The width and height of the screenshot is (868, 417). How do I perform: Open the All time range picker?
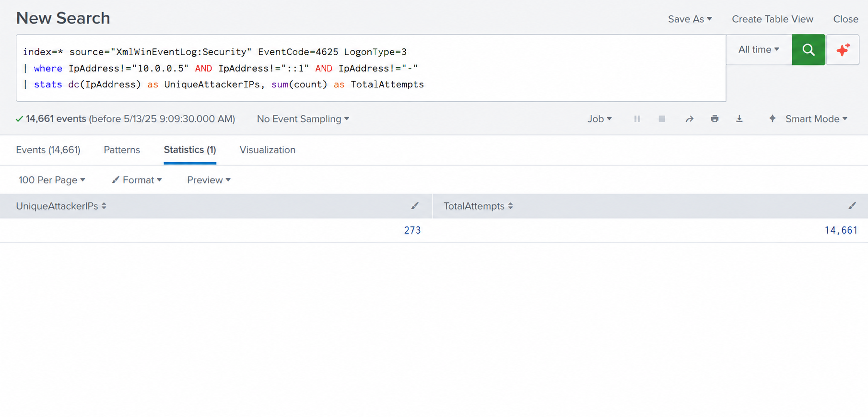tap(759, 49)
